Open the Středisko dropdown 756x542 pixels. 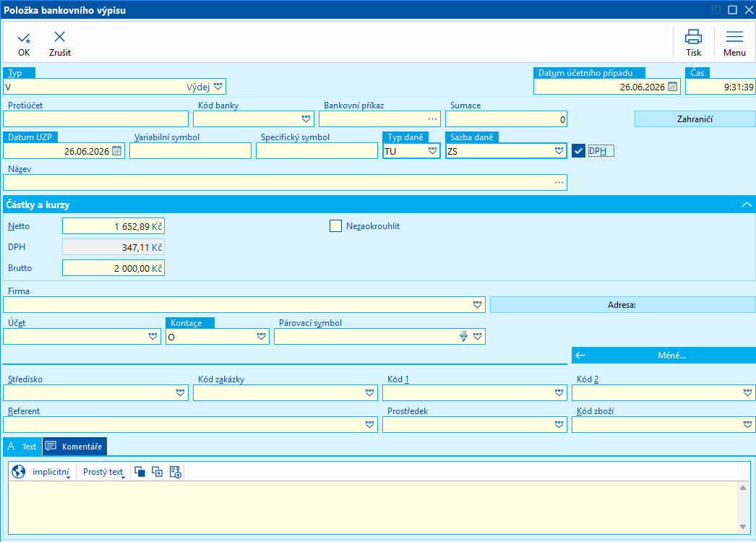(180, 393)
